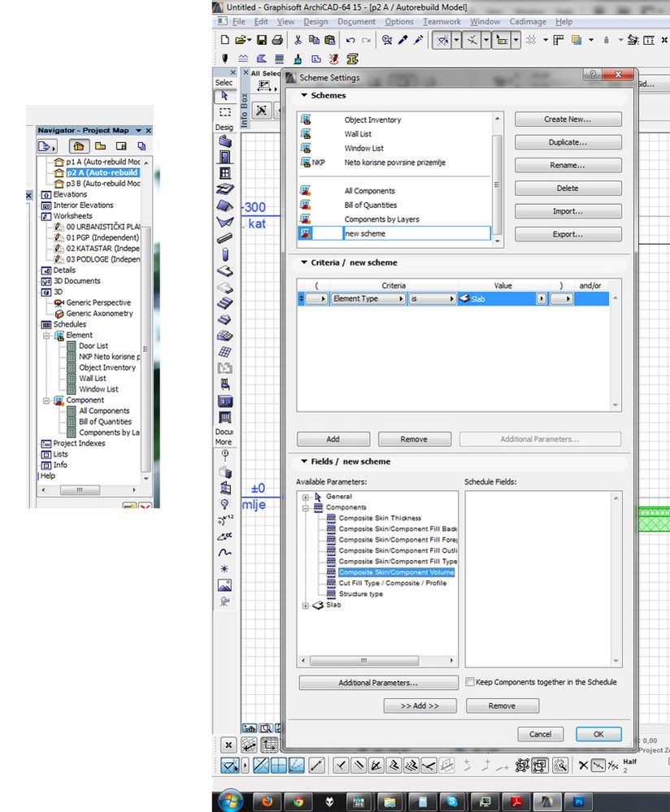Open Skype from the taskbar

[x=452, y=802]
